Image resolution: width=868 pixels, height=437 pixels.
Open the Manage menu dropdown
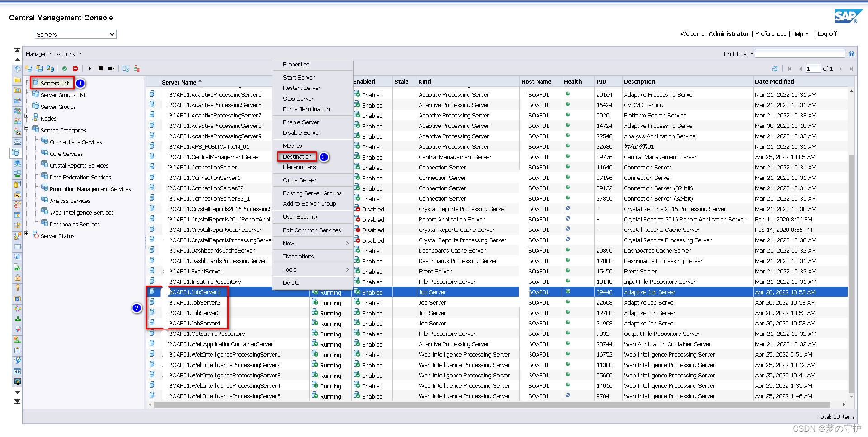click(x=38, y=54)
